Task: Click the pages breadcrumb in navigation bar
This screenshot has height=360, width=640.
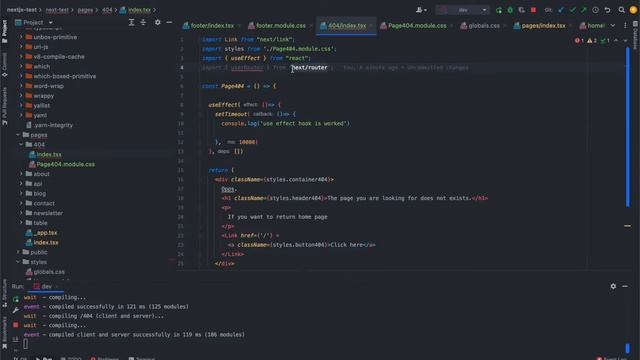Action: pyautogui.click(x=85, y=10)
